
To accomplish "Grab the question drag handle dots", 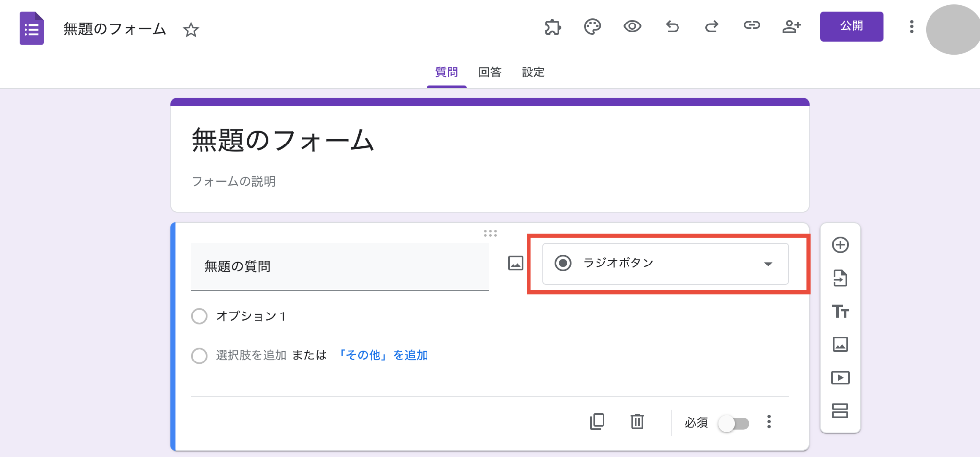I will 490,233.
